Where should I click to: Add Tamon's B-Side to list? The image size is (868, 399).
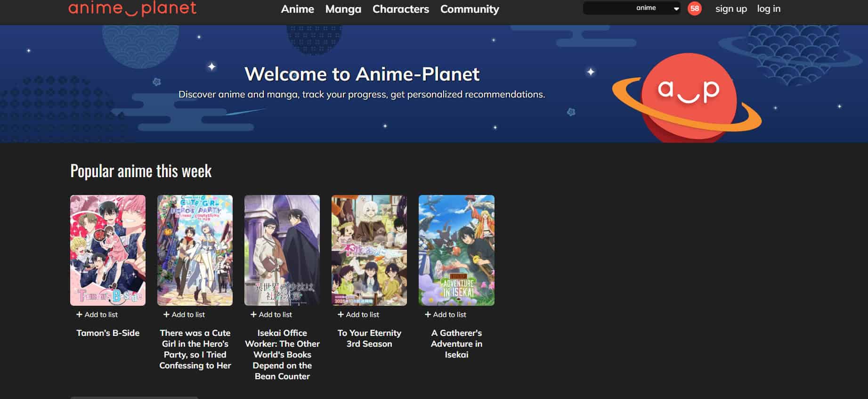point(97,314)
